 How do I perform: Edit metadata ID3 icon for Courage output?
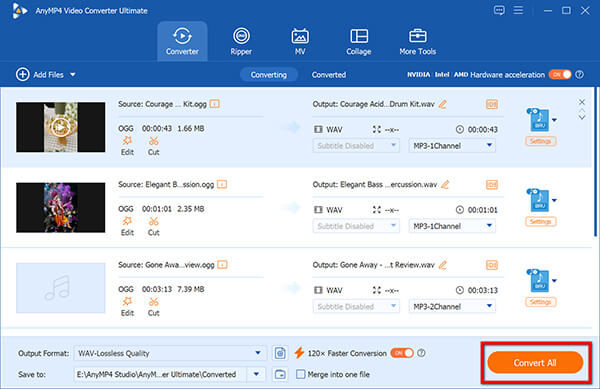pos(492,104)
